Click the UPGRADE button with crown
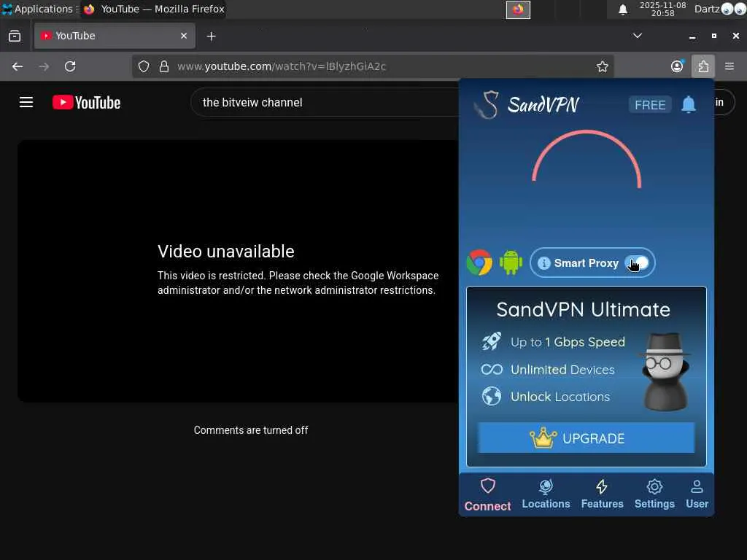The height and width of the screenshot is (560, 747). [x=587, y=437]
